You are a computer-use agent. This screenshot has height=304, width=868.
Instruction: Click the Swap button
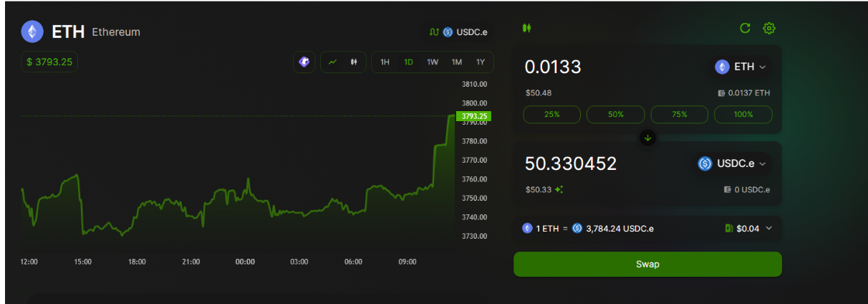647,264
